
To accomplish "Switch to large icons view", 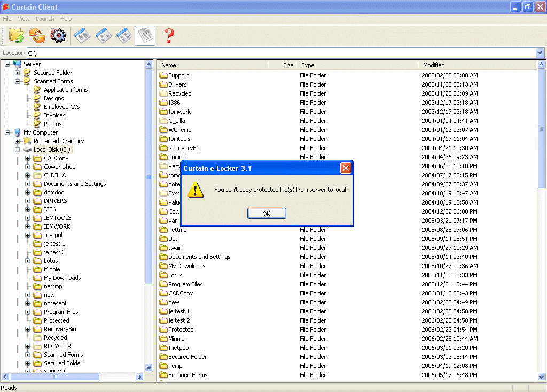I will (82, 36).
